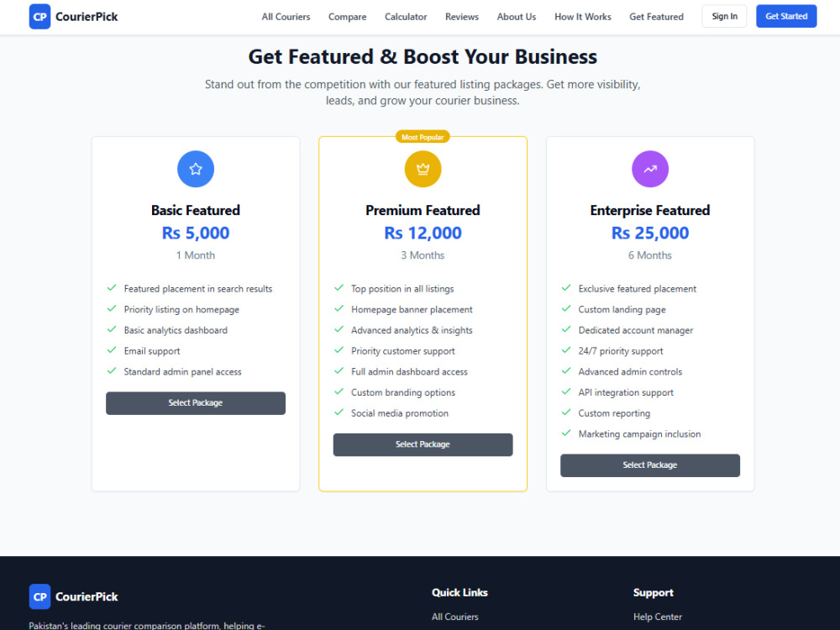Click the Rs 5,000 price

[196, 233]
